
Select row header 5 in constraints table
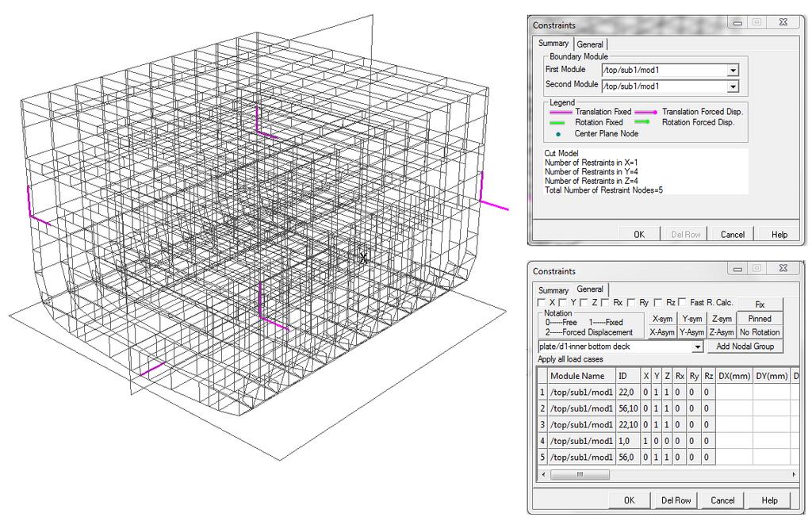click(542, 458)
